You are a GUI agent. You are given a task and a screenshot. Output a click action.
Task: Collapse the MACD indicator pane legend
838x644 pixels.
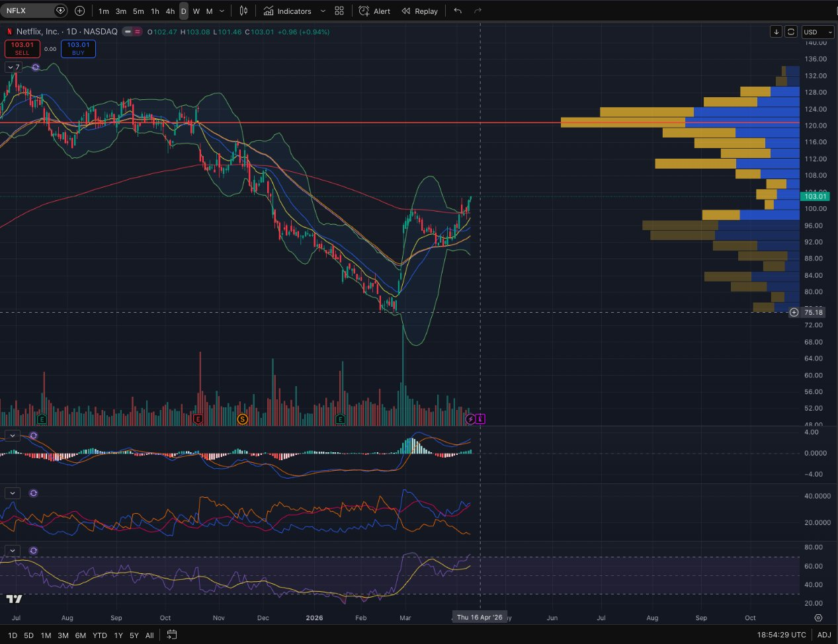tap(13, 436)
